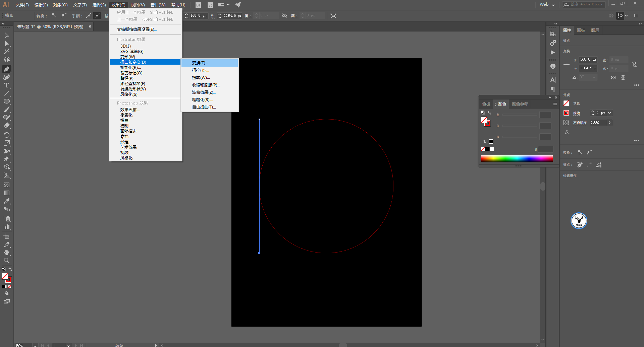Select the Zoom magnifier tool
644x347 pixels.
[x=7, y=261]
